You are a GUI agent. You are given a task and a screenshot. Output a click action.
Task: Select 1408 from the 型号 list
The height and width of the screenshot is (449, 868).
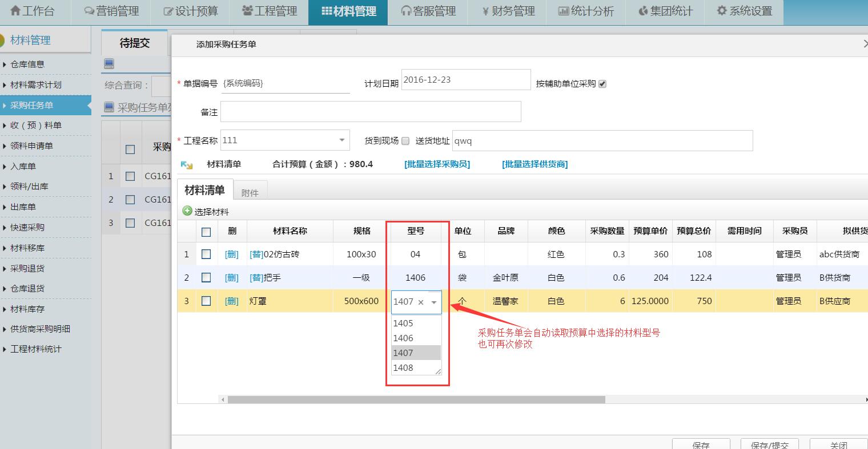[403, 368]
